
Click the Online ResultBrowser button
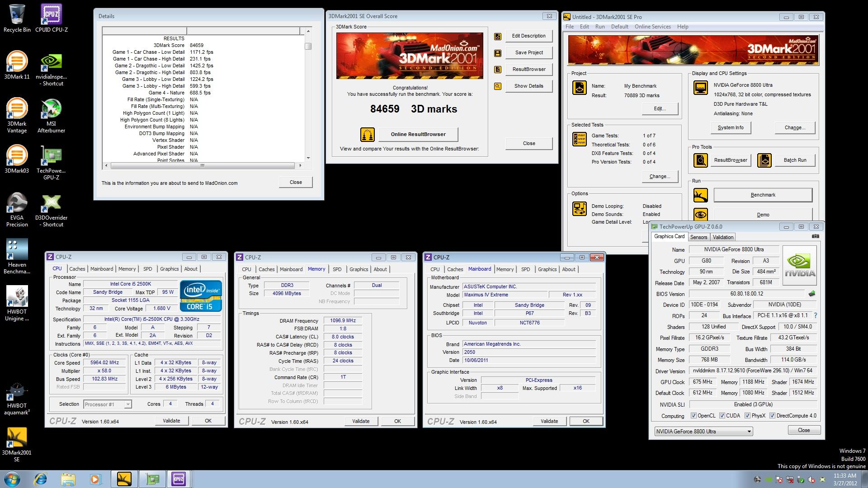click(418, 135)
